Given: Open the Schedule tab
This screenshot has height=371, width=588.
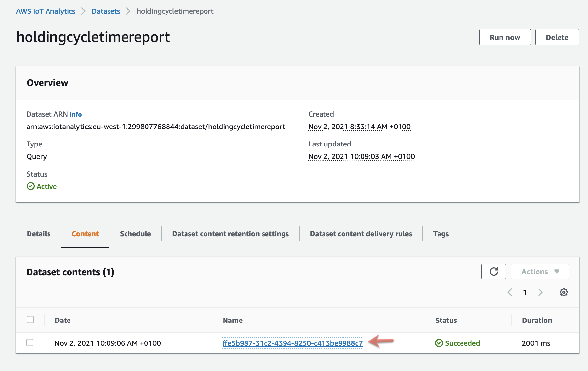Looking at the screenshot, I should [x=135, y=234].
